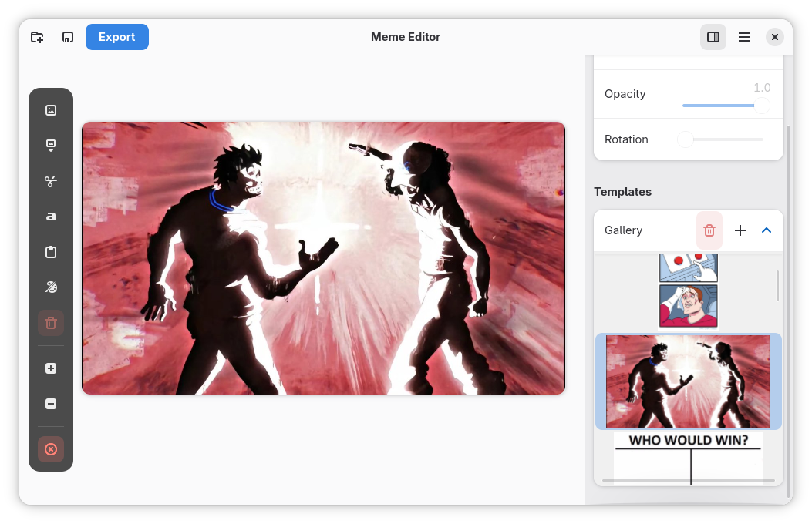Add a new template to Gallery
This screenshot has height=524, width=812.
pyautogui.click(x=740, y=230)
